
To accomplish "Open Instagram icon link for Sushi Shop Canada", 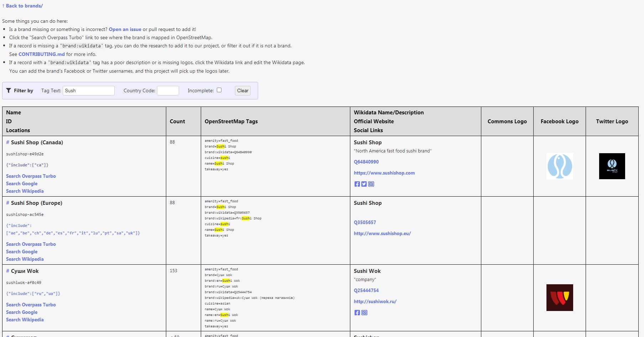I will point(371,184).
